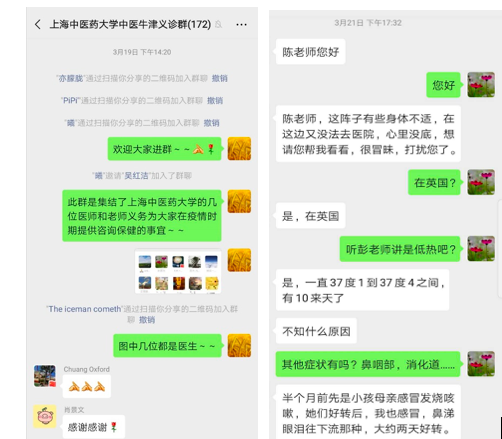
Task: Click 撤销 link after 亦朦胧 join notice
Action: tap(220, 78)
